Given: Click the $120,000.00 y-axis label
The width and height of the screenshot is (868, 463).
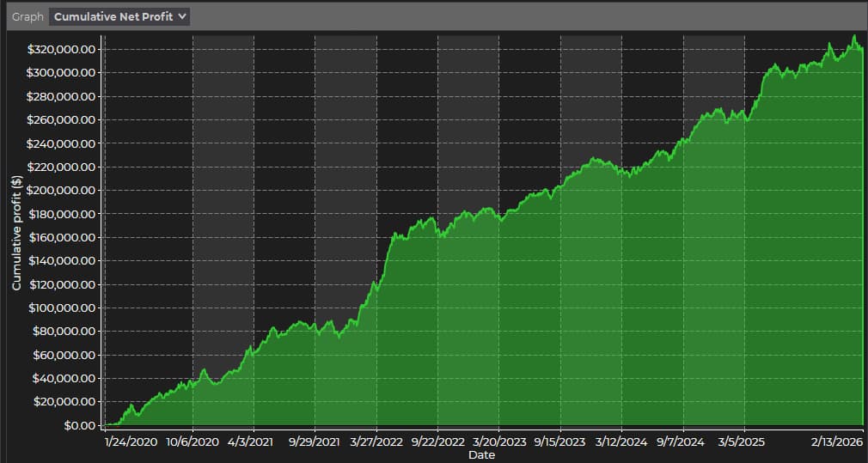Looking at the screenshot, I should click(61, 284).
